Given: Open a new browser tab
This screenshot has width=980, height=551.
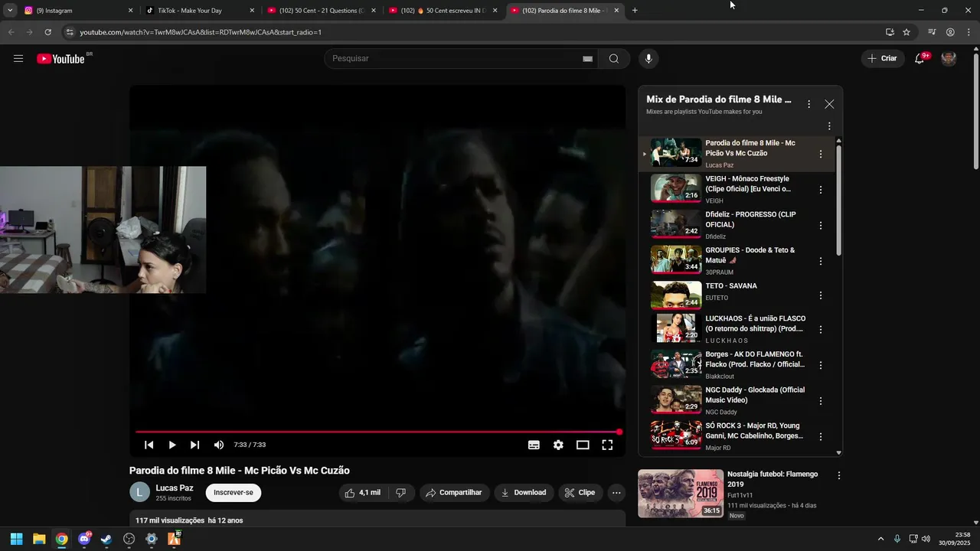Looking at the screenshot, I should 635,11.
